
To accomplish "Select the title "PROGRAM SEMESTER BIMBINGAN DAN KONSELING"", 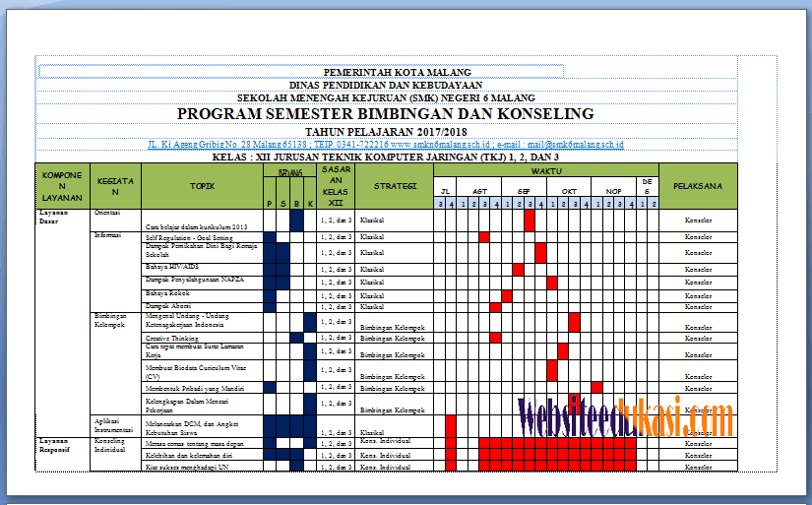I will pos(385,114).
